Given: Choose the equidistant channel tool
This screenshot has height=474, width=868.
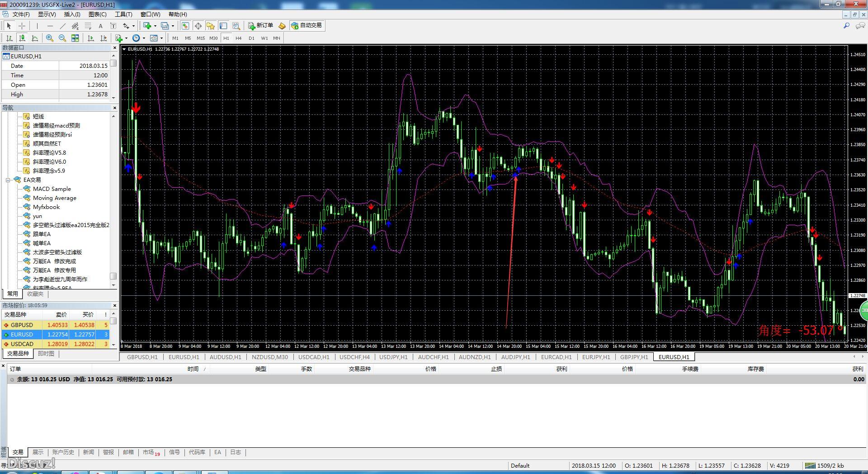Looking at the screenshot, I should pyautogui.click(x=75, y=26).
